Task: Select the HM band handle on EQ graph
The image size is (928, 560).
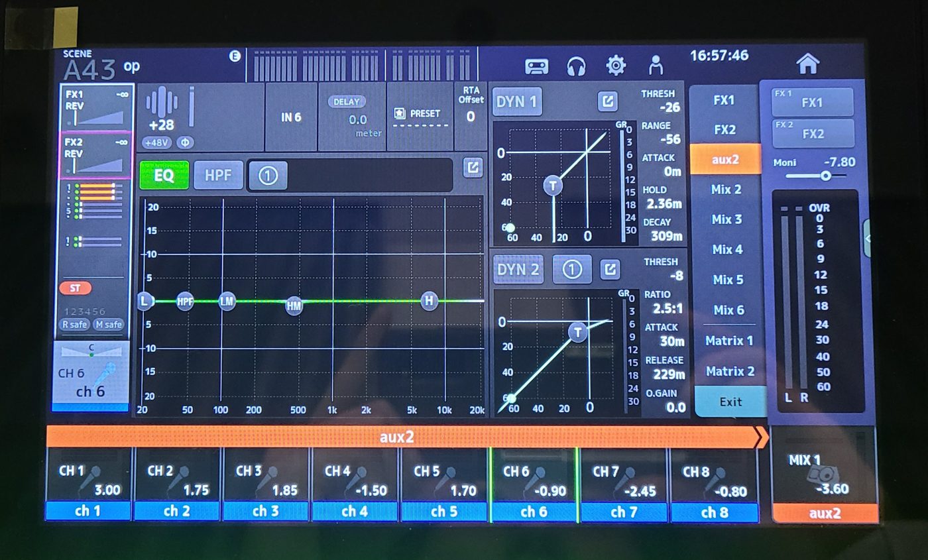Action: [x=294, y=306]
